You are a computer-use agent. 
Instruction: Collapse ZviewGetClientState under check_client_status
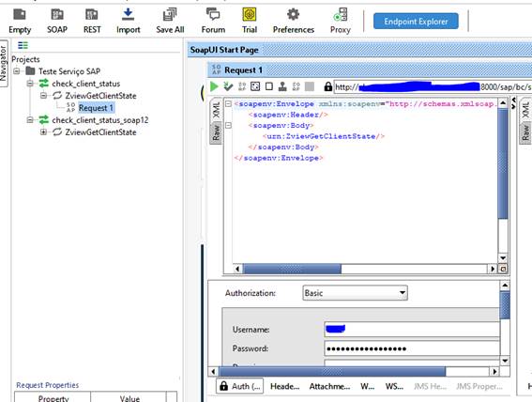tap(43, 96)
